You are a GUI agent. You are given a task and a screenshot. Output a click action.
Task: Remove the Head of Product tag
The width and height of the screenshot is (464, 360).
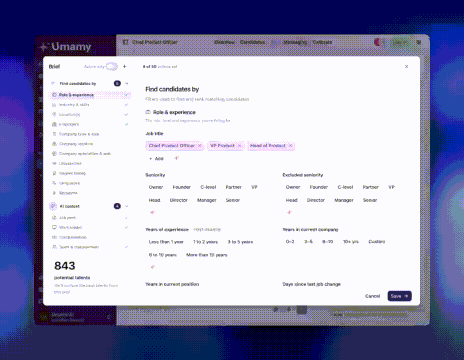tap(290, 146)
